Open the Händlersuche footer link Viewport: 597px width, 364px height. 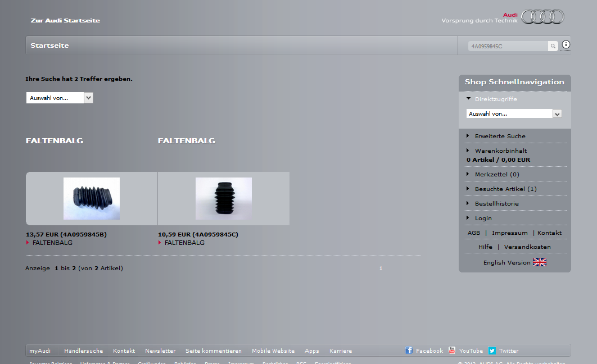(x=83, y=351)
